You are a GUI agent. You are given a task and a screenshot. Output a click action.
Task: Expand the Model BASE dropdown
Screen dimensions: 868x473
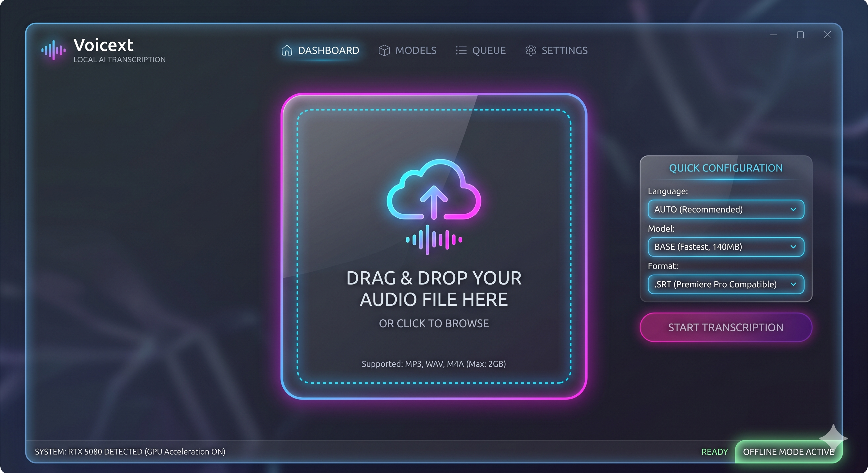coord(726,247)
